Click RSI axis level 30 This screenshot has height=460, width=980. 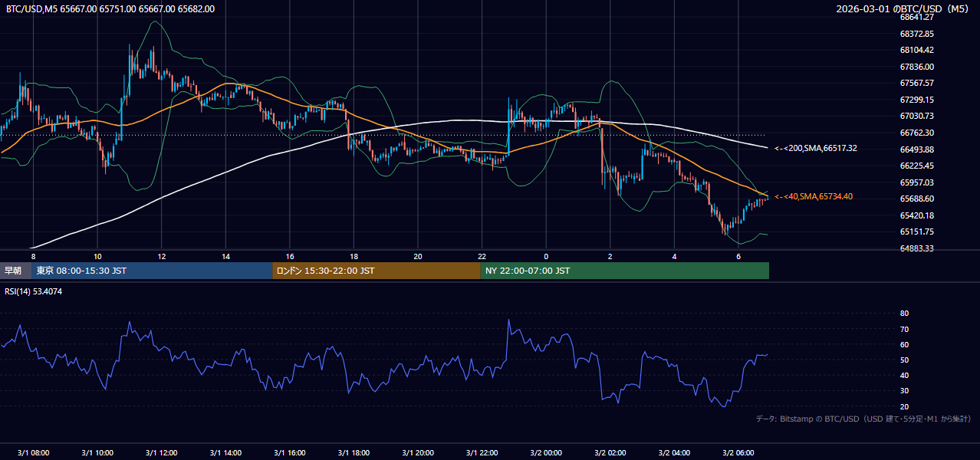[x=904, y=390]
